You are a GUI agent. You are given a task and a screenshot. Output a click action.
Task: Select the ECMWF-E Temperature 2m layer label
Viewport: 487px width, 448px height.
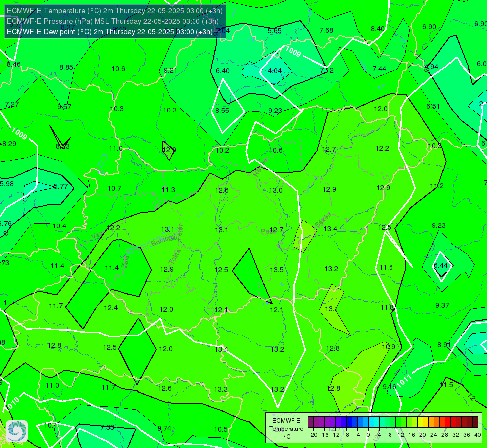114,11
